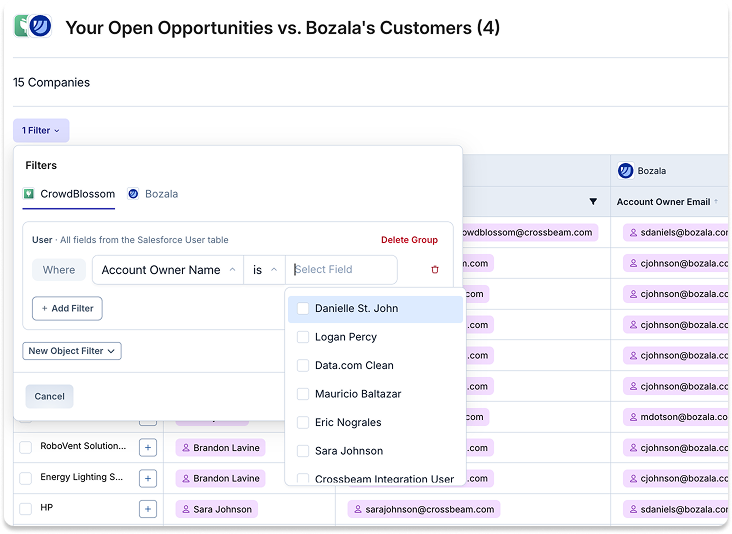Screen dimensions: 732x534
Task: Click the plus icon in Energy Lighting row
Action: pos(148,478)
